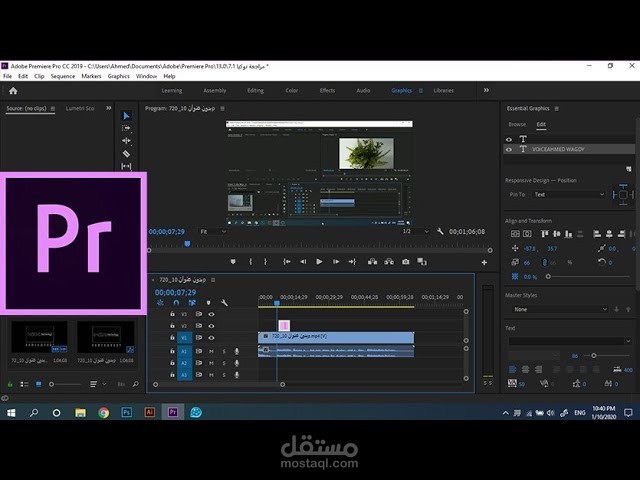Add marker in timeline header

tap(209, 303)
